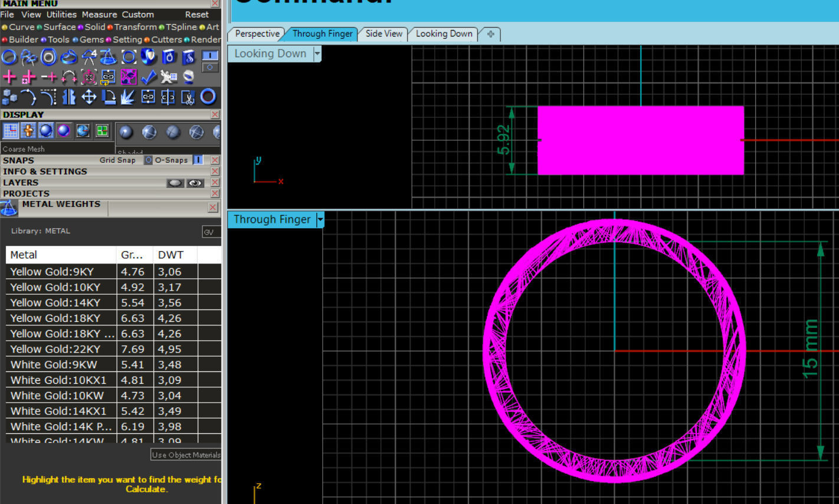This screenshot has width=839, height=504.
Task: Select the scissors cut tool icon
Action: pyautogui.click(x=188, y=97)
